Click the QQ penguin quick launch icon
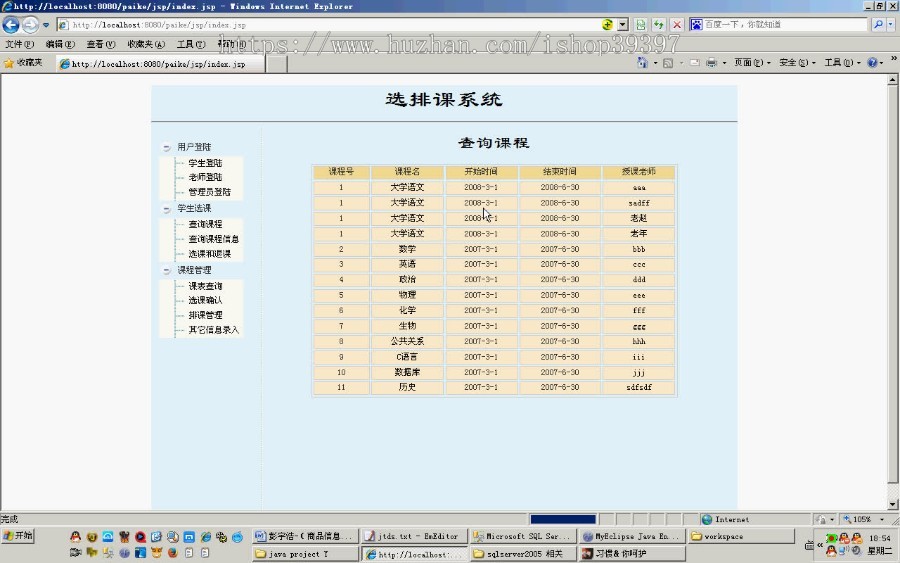The width and height of the screenshot is (900, 563). click(75, 537)
